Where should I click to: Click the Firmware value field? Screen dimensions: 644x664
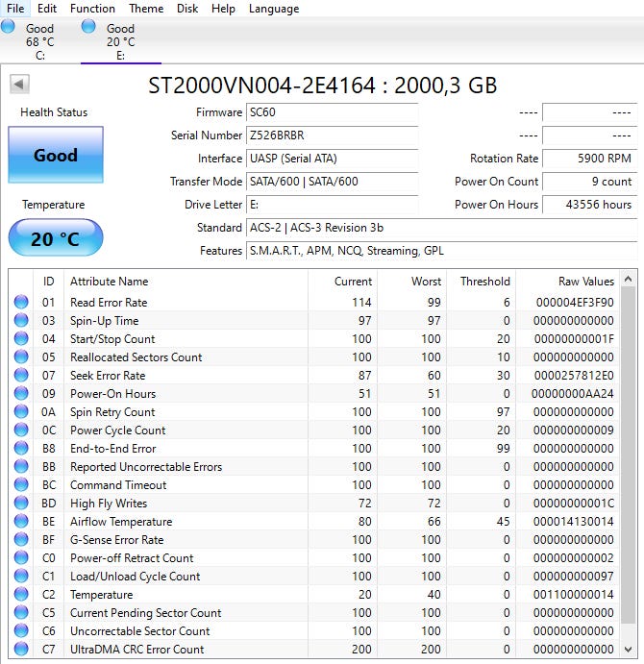point(332,112)
